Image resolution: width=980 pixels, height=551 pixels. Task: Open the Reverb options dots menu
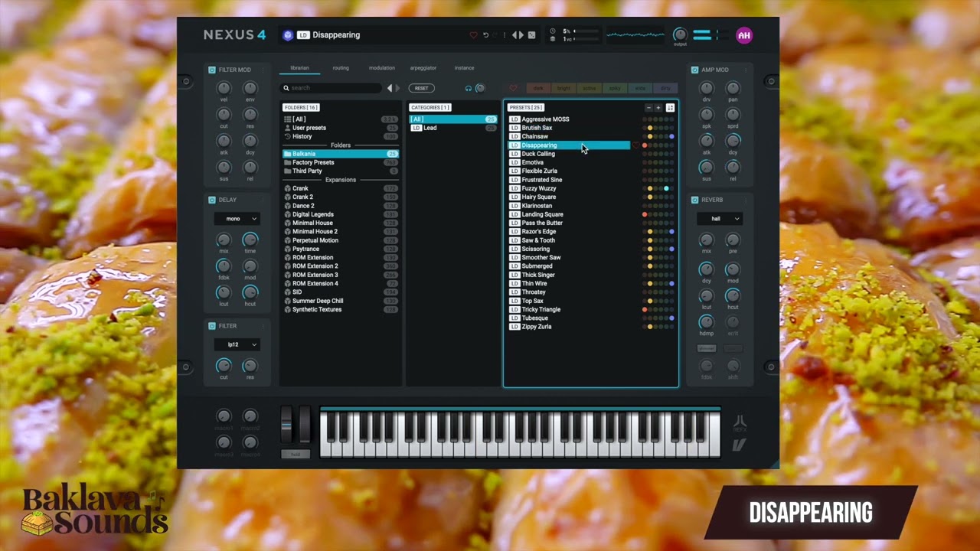point(745,200)
